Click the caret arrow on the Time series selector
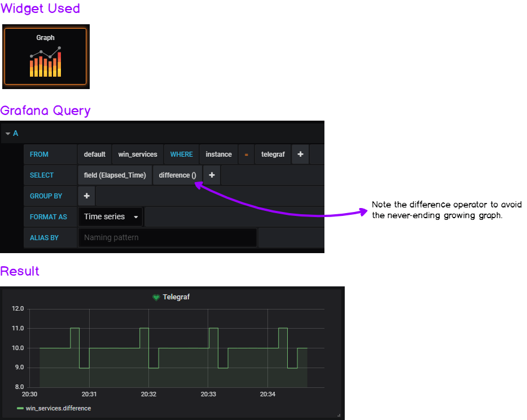Screen dimensions: 527x420 135,216
